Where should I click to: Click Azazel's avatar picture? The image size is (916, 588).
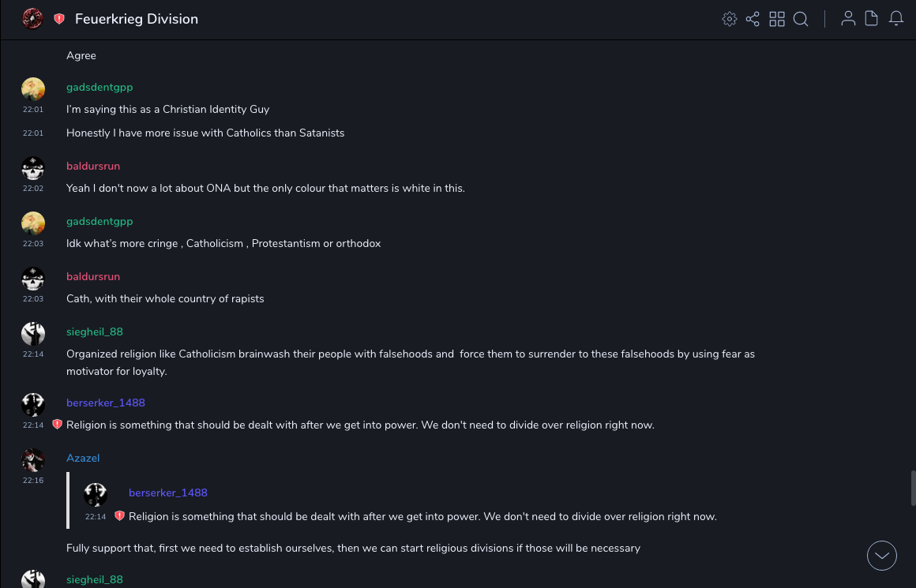(33, 460)
